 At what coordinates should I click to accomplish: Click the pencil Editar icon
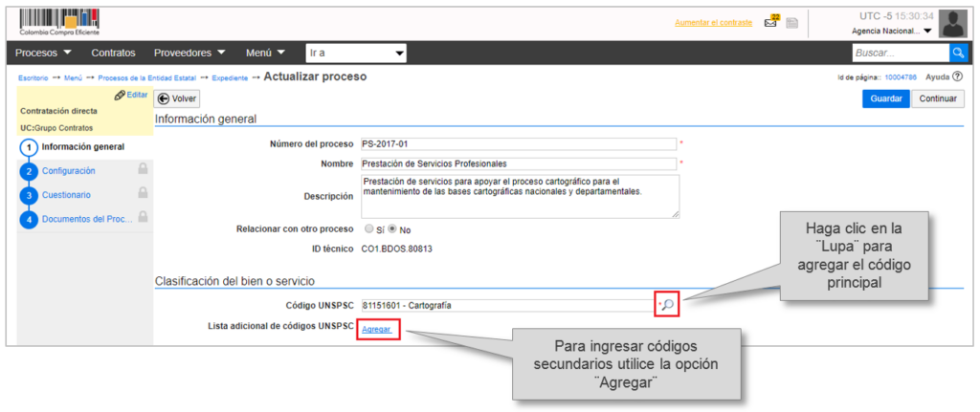coord(120,95)
